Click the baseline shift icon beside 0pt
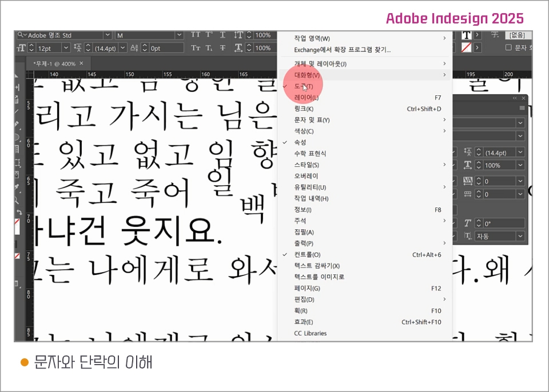Image resolution: width=549 pixels, height=392 pixels. (x=134, y=48)
